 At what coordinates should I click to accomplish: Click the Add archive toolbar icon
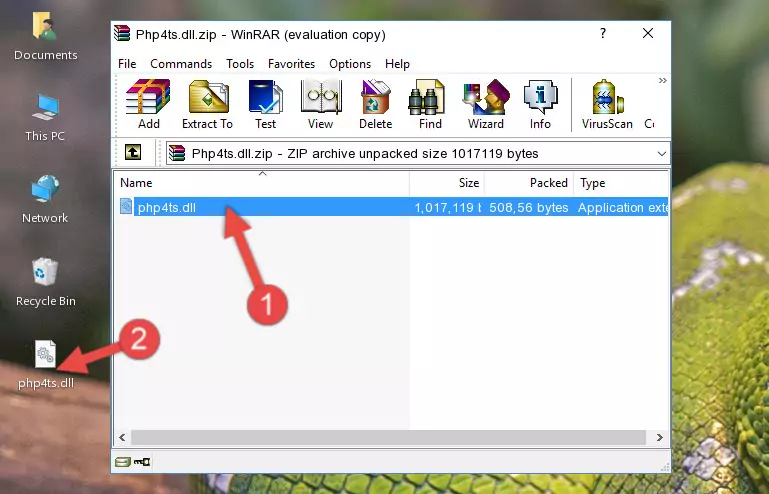148,104
